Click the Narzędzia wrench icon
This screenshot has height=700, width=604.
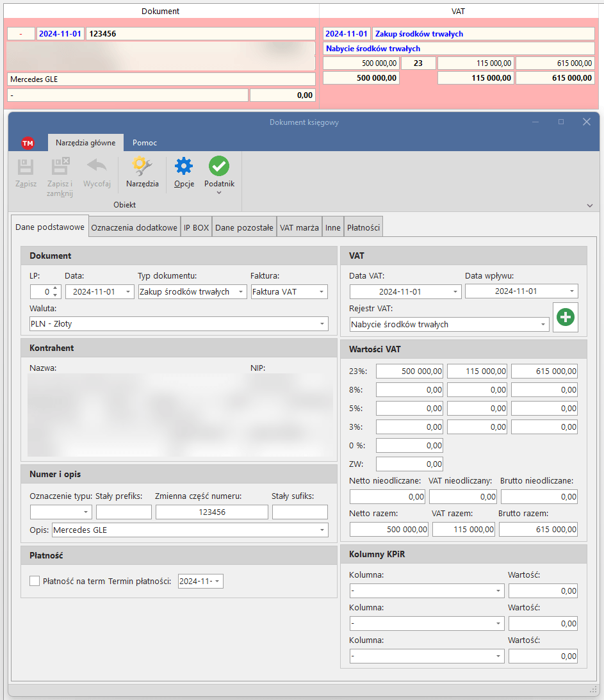(x=142, y=167)
